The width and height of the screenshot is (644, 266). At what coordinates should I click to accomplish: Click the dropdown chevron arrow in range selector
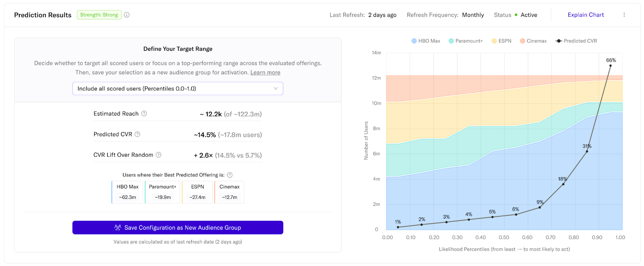[276, 88]
